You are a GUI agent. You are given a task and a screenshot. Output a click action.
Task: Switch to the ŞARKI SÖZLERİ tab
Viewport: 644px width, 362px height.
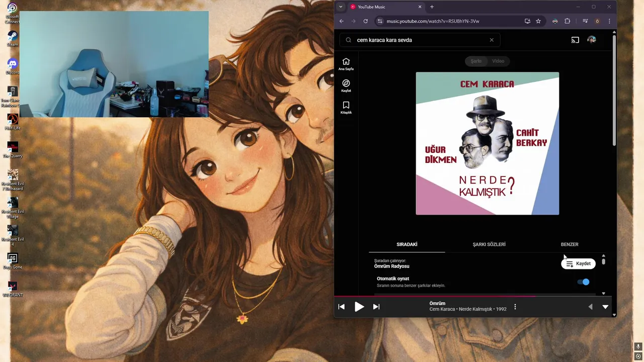click(x=489, y=244)
